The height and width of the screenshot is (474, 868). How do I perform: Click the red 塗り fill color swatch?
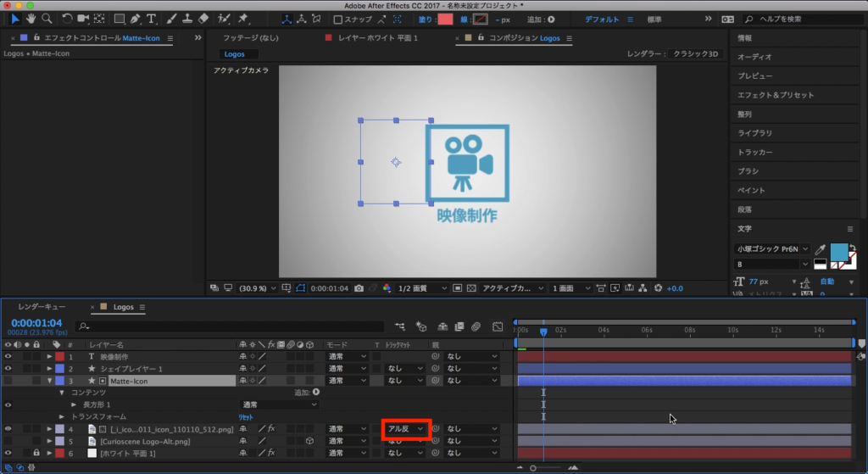(445, 19)
